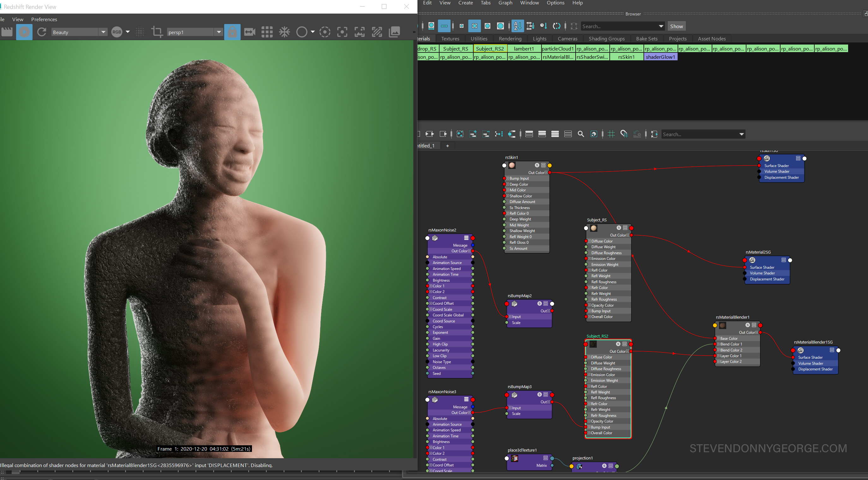Click the snowflake freeze tessellation icon
Image resolution: width=868 pixels, height=480 pixels.
tap(284, 32)
